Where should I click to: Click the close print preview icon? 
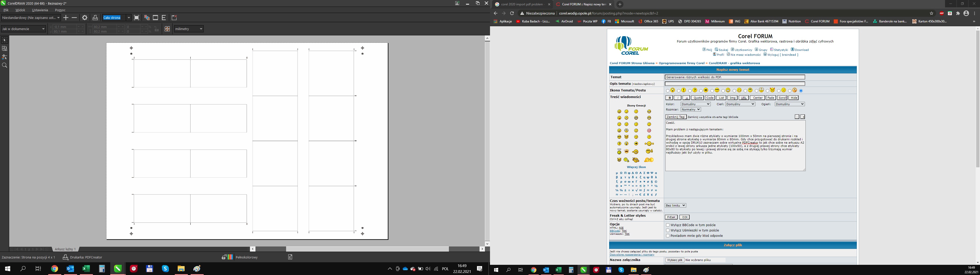pos(175,18)
